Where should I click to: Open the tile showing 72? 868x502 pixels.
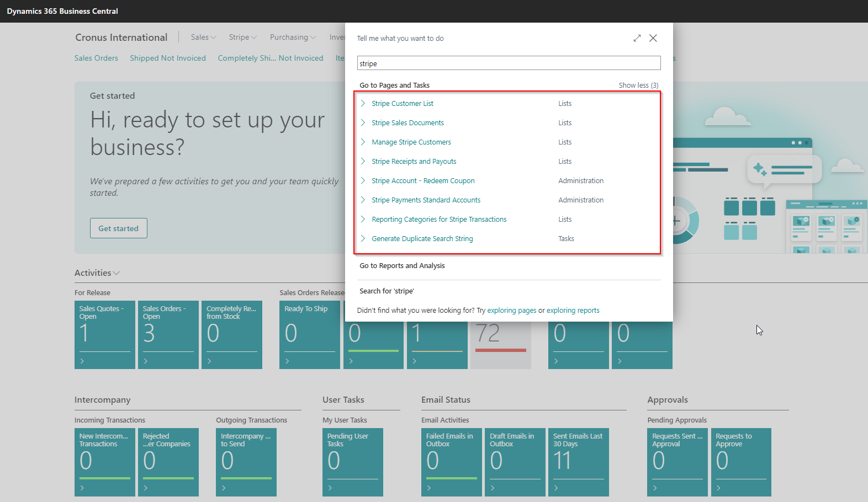coord(501,345)
